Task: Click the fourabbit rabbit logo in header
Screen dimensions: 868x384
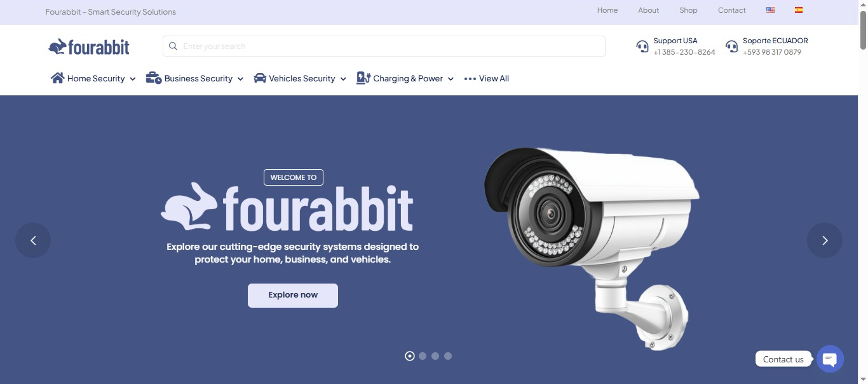Action: (x=89, y=46)
